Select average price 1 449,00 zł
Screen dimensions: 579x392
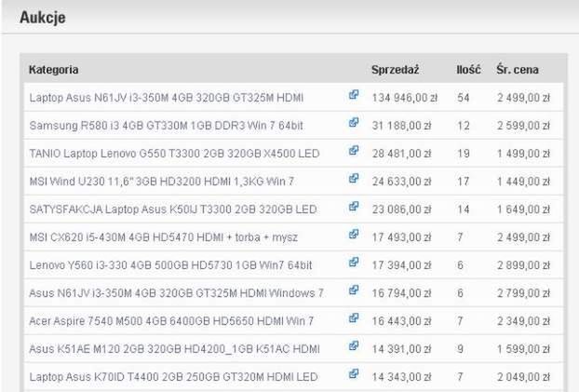523,182
